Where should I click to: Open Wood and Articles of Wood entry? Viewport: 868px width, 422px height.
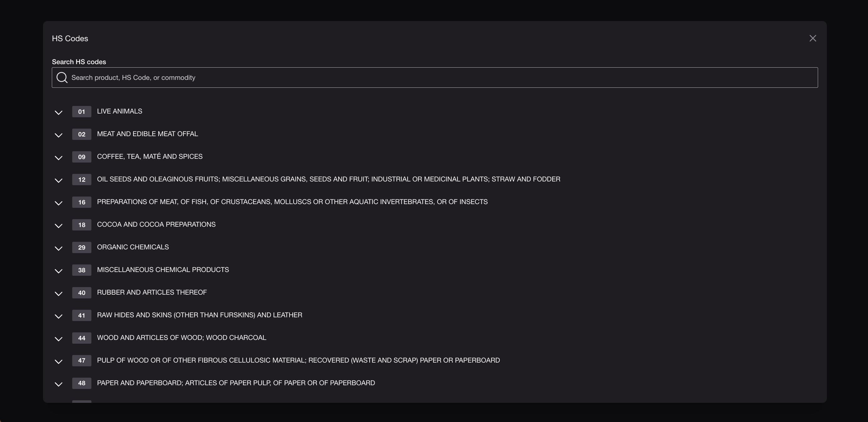coord(181,338)
